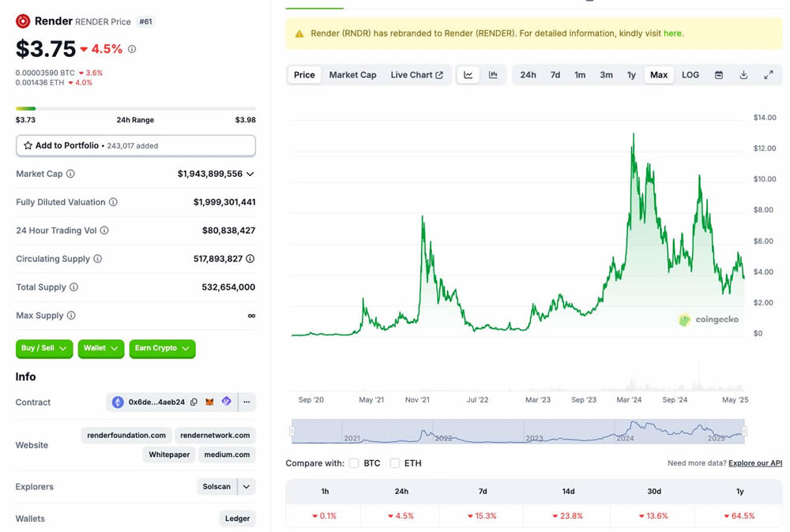
Task: Set chart range to 1y
Action: pyautogui.click(x=631, y=75)
